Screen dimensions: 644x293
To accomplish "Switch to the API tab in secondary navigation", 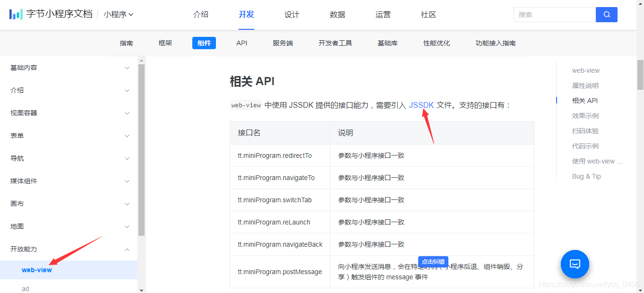I will tap(241, 43).
